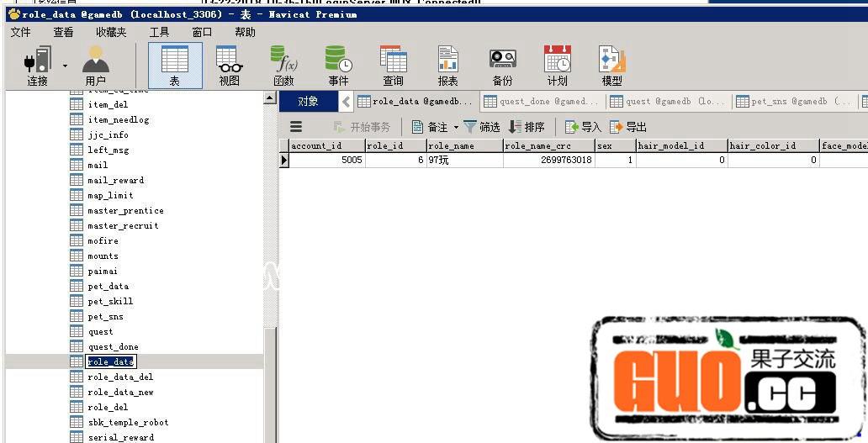Open the 计划 (Schedule) tool
Screen dimensions: 868x443
tap(557, 66)
